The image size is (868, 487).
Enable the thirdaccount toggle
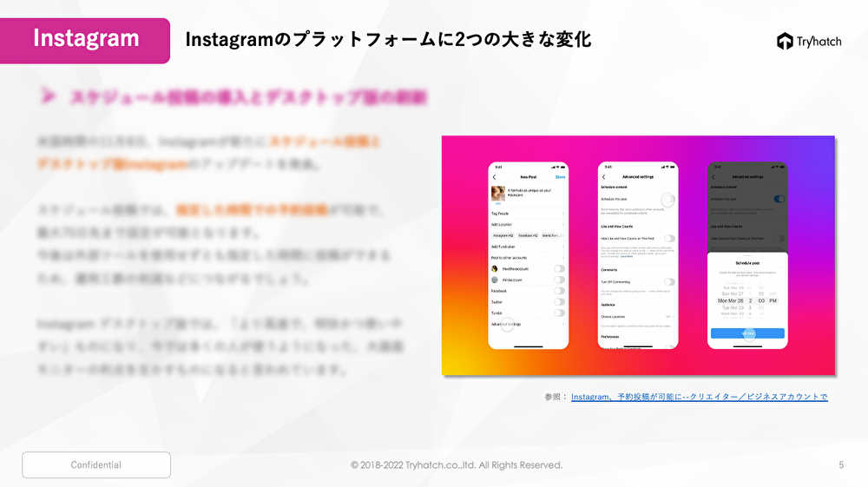coord(560,280)
